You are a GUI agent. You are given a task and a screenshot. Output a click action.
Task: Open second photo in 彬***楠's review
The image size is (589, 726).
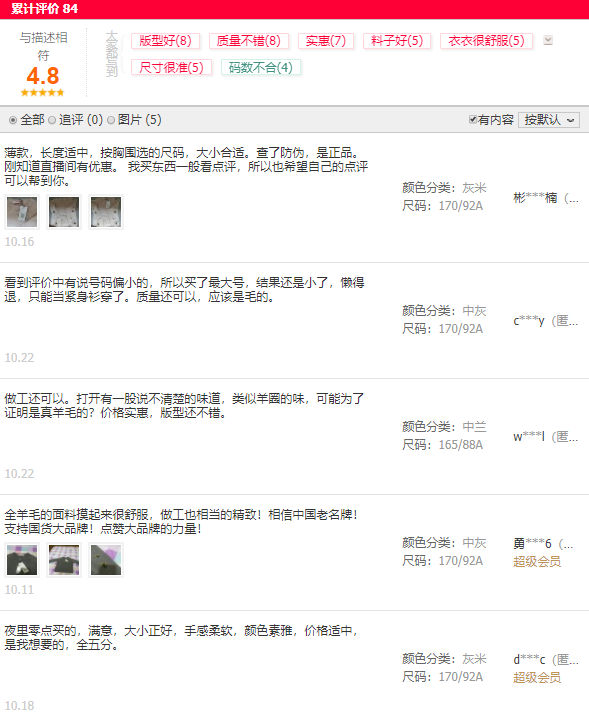[x=64, y=212]
